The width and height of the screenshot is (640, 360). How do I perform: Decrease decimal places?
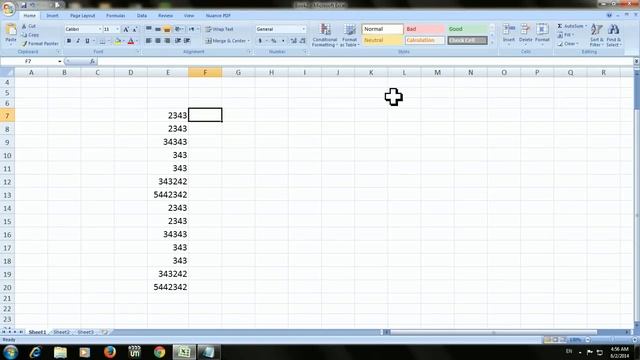302,41
